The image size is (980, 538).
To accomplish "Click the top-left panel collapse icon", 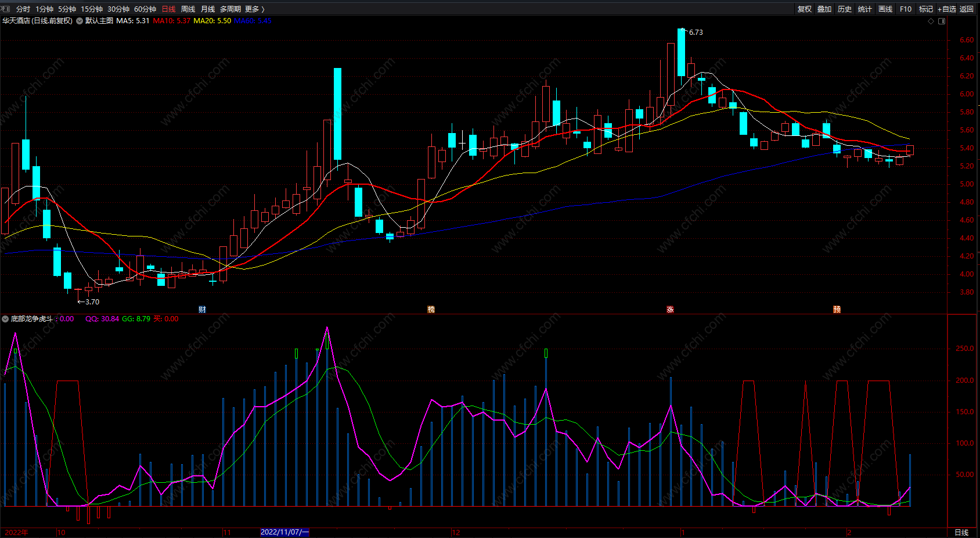I will [6, 9].
